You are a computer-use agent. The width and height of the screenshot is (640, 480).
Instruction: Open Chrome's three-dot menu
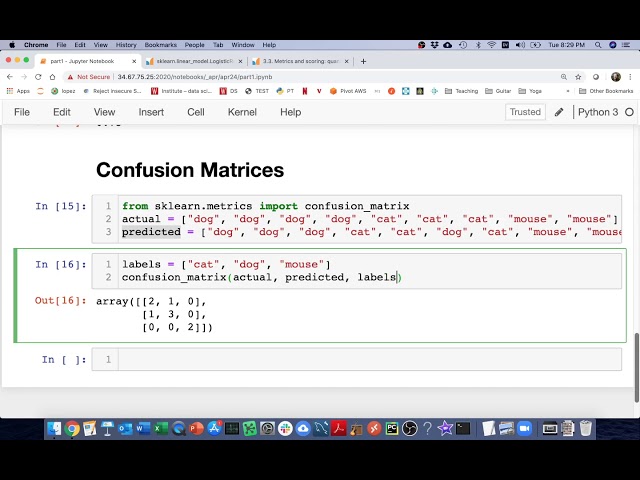point(630,77)
